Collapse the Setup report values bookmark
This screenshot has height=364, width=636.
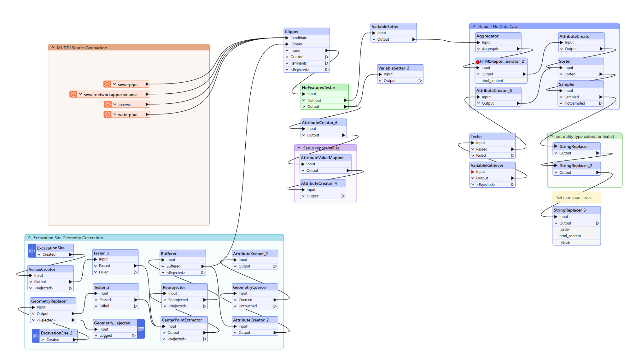(x=299, y=148)
